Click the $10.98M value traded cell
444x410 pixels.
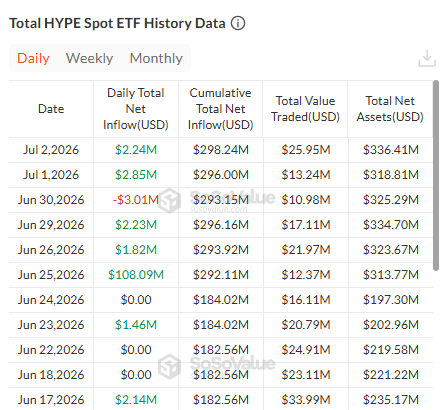[306, 200]
